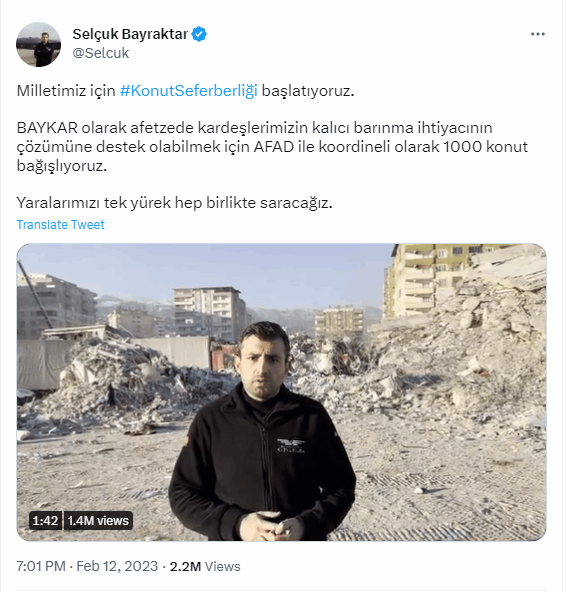The image size is (567, 592).
Task: Click the 'Milletimiz için' opening text
Action: coord(66,91)
